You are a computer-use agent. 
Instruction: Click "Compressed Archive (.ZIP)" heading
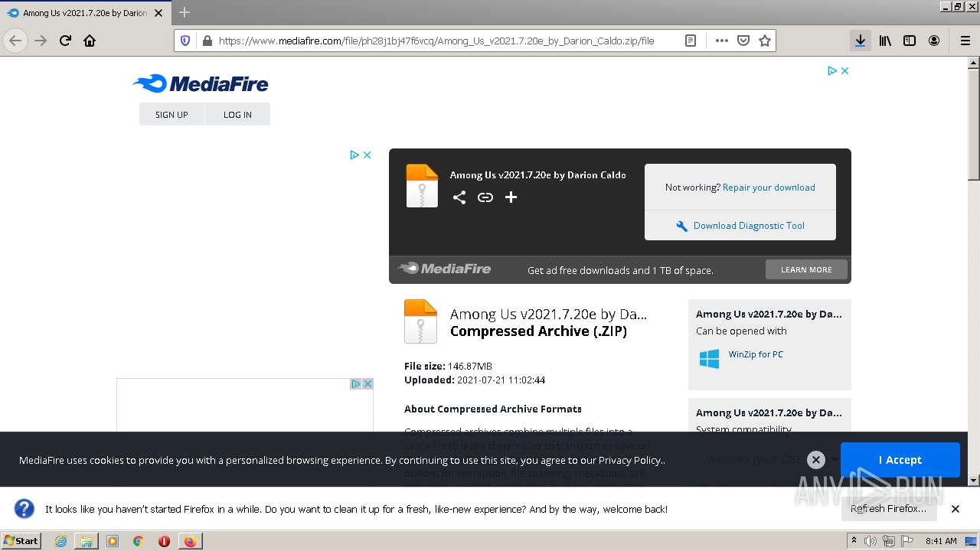pyautogui.click(x=538, y=331)
